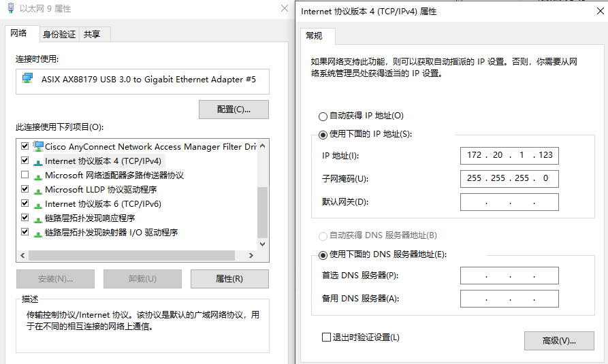Select 链路层拓扑发现映射器 I/O 驱动程序 list item

[x=111, y=233]
